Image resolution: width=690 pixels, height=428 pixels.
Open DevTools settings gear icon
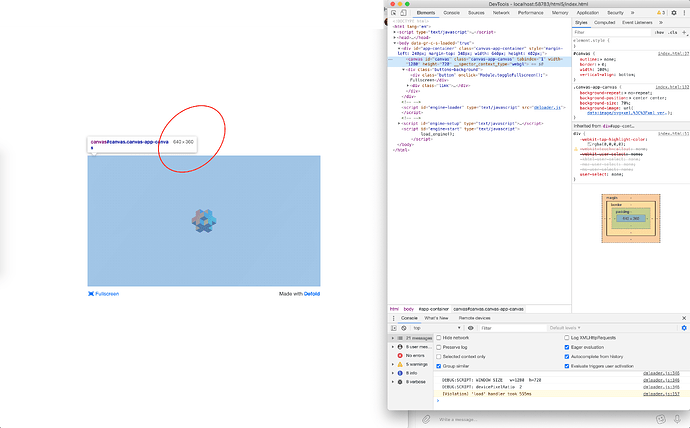coord(674,13)
